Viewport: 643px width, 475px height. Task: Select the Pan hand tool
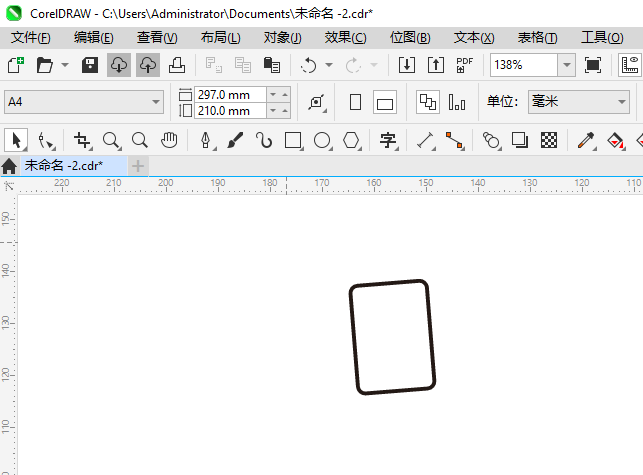click(x=169, y=140)
